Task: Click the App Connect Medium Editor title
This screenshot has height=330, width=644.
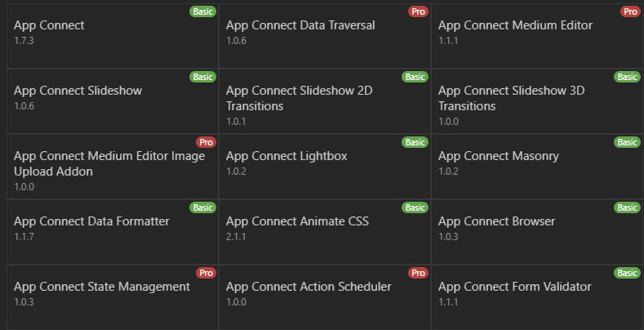Action: [x=515, y=25]
